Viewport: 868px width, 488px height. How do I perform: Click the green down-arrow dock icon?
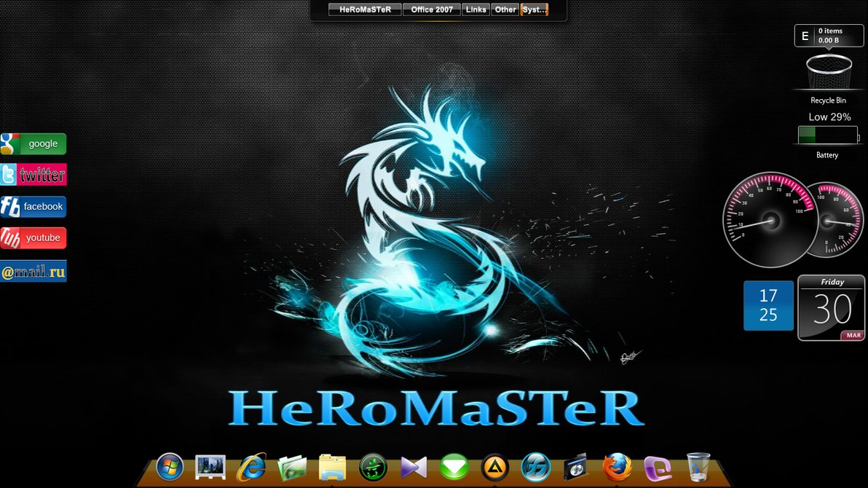[454, 467]
